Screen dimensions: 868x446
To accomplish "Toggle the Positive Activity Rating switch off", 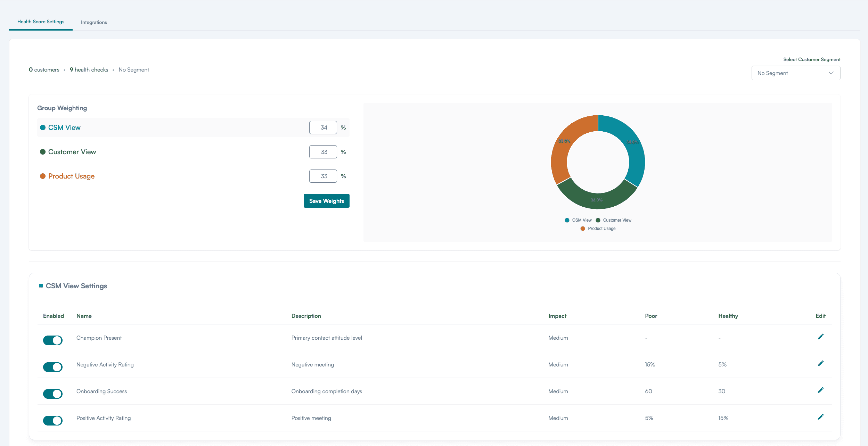I will click(53, 420).
